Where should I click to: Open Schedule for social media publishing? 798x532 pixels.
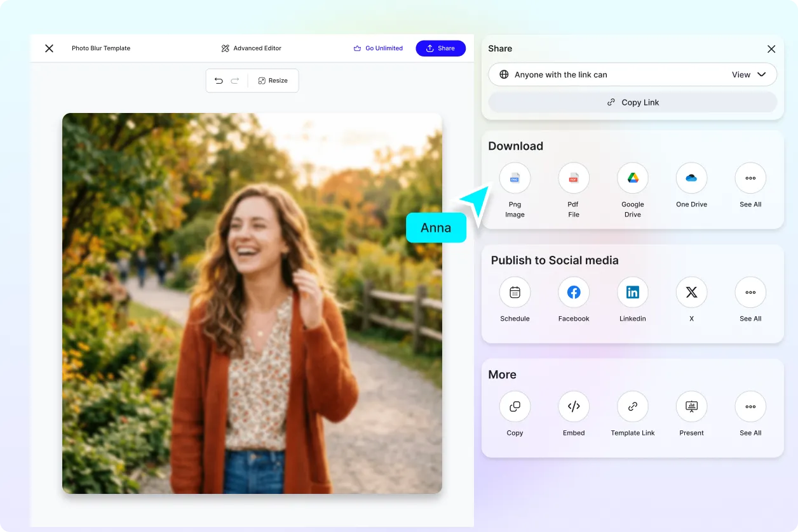point(515,293)
